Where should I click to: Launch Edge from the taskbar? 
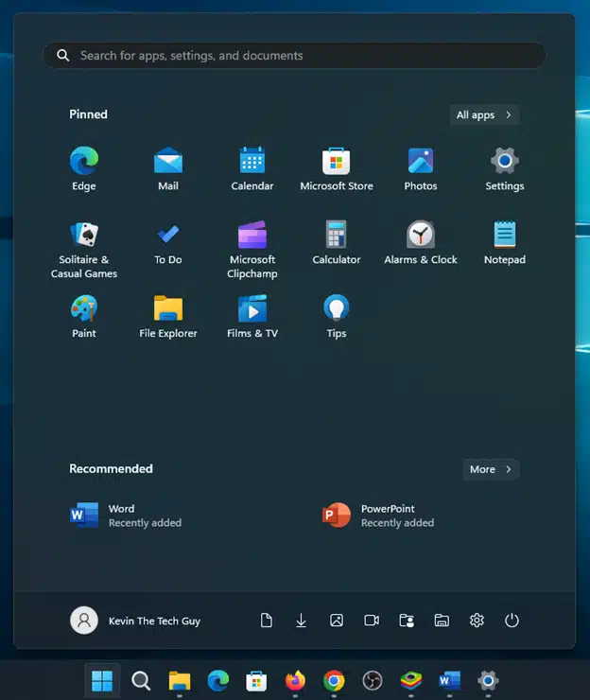point(217,681)
